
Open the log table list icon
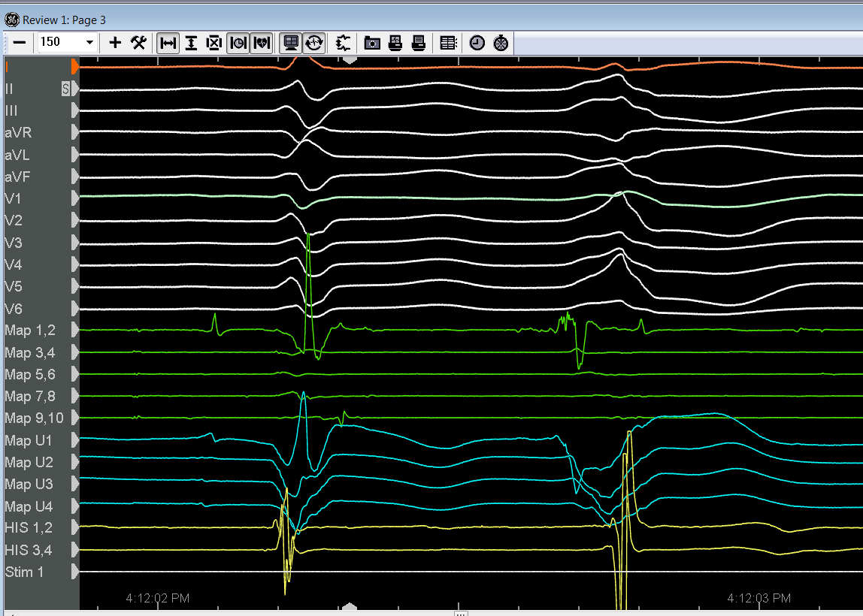click(x=449, y=42)
